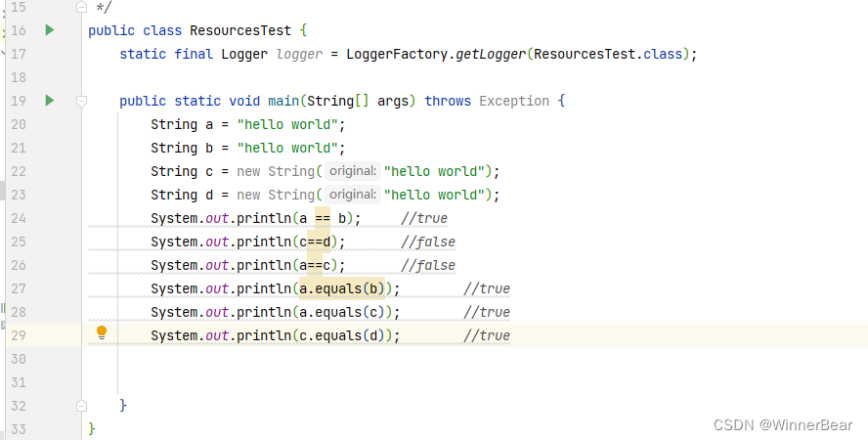Click the c.equals(d) call on line 29
Screen dimensions: 868x440
pyautogui.click(x=342, y=335)
